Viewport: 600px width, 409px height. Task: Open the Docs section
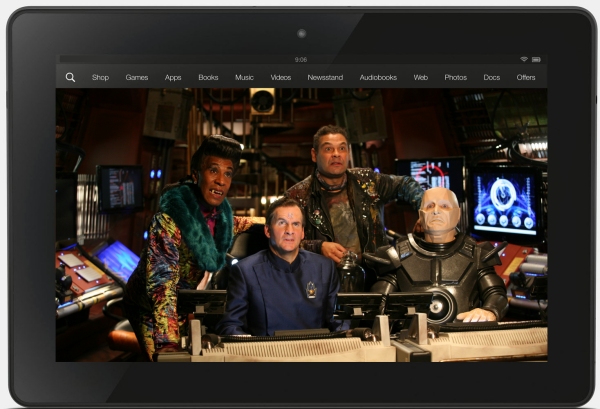491,77
